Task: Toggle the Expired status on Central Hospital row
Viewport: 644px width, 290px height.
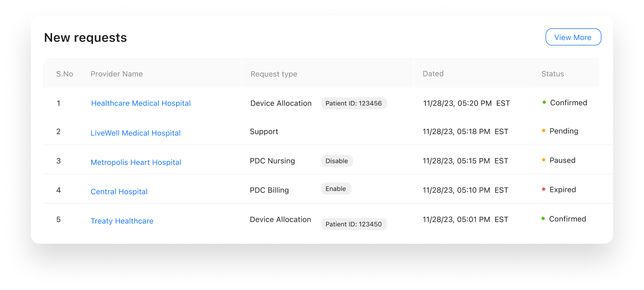Action: (562, 189)
